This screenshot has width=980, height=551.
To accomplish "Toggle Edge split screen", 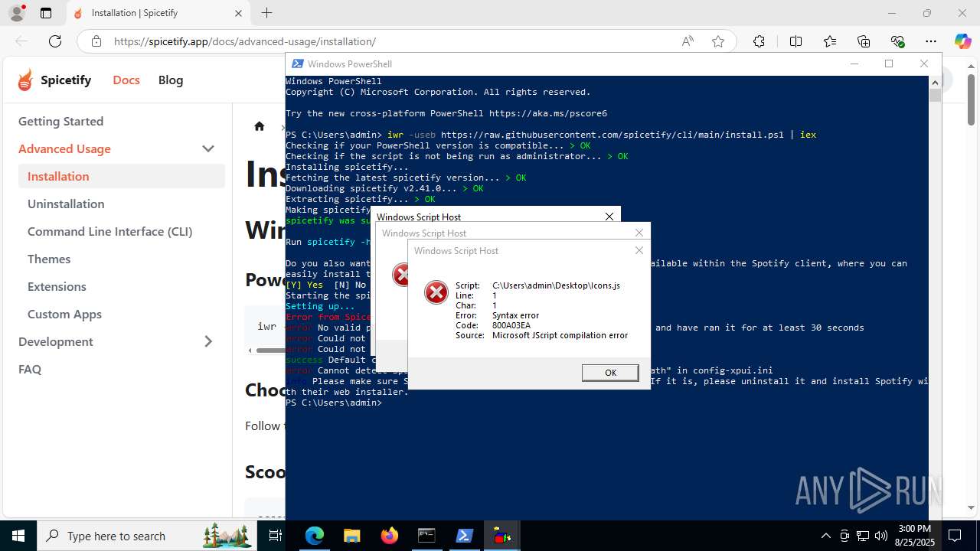I will click(x=795, y=41).
